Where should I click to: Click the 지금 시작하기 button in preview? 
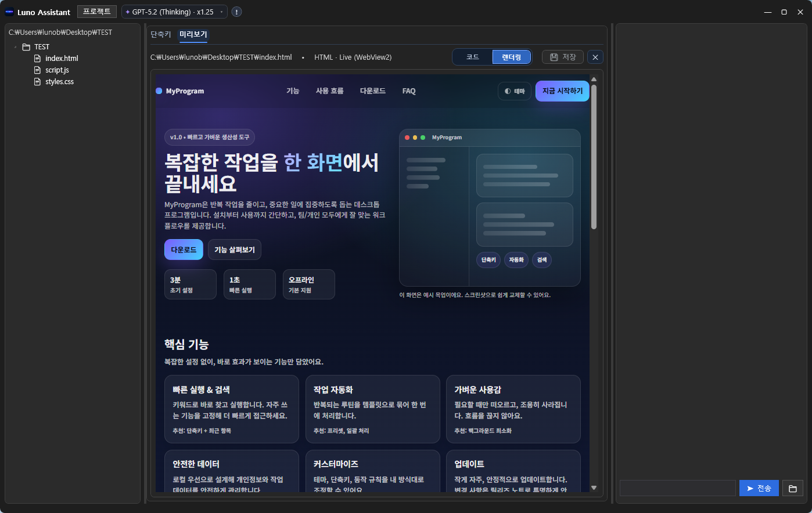click(x=562, y=91)
